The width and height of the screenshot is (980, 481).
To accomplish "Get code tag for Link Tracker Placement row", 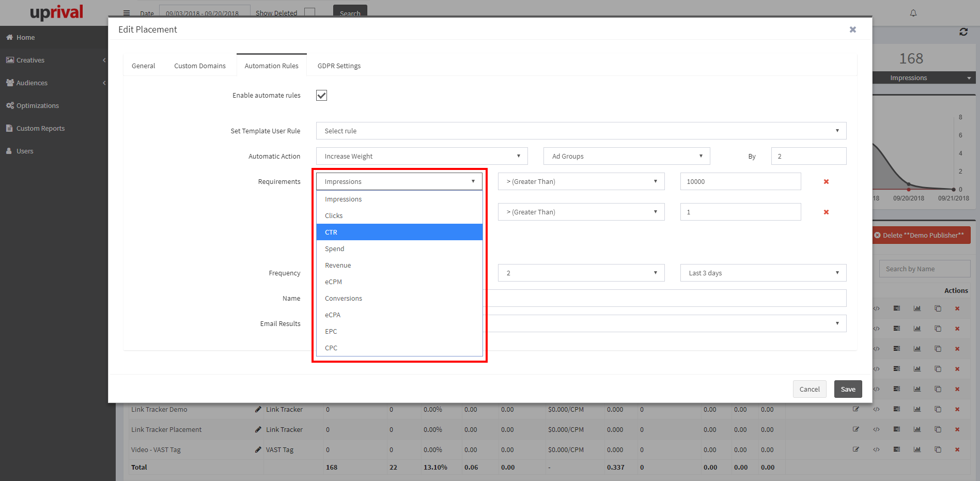I will coord(877,429).
